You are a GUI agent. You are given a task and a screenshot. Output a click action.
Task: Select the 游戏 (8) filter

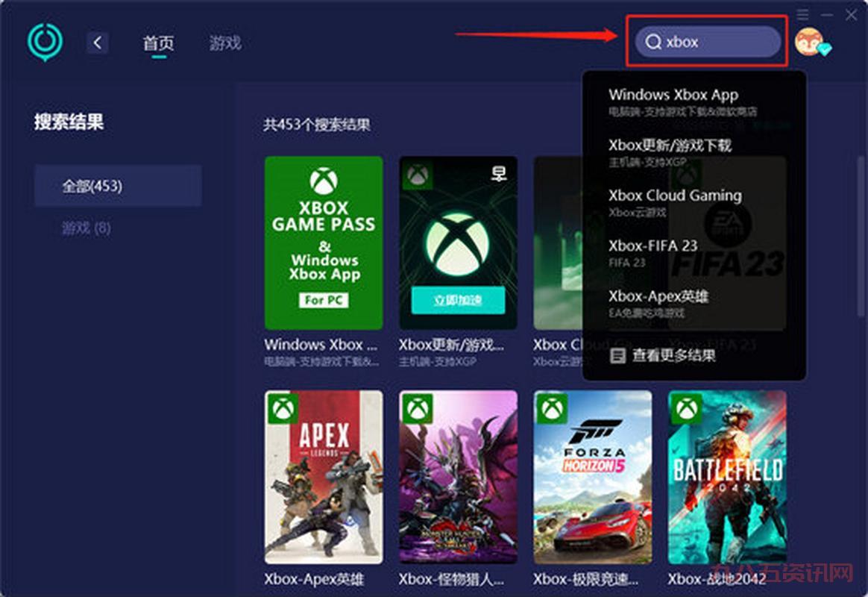coord(87,228)
